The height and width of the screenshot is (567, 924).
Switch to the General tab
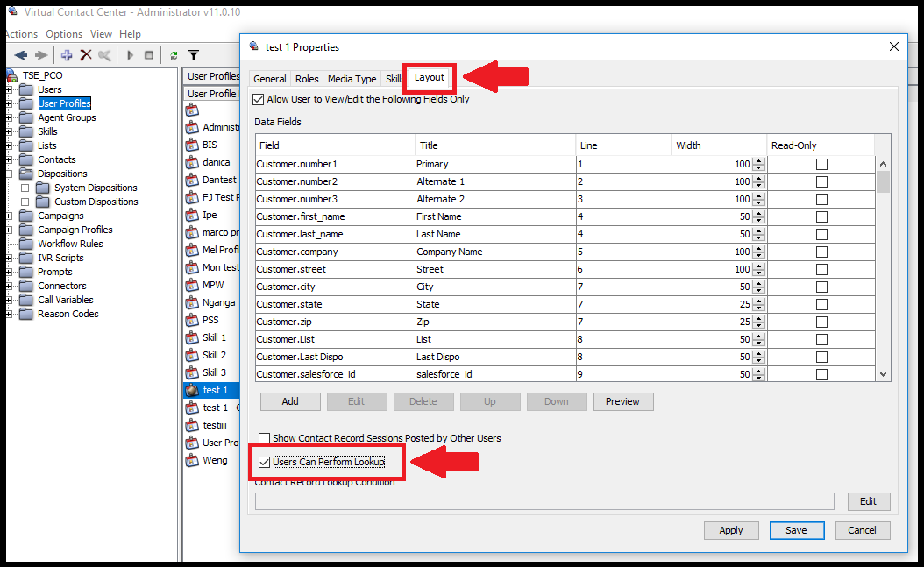(x=269, y=79)
